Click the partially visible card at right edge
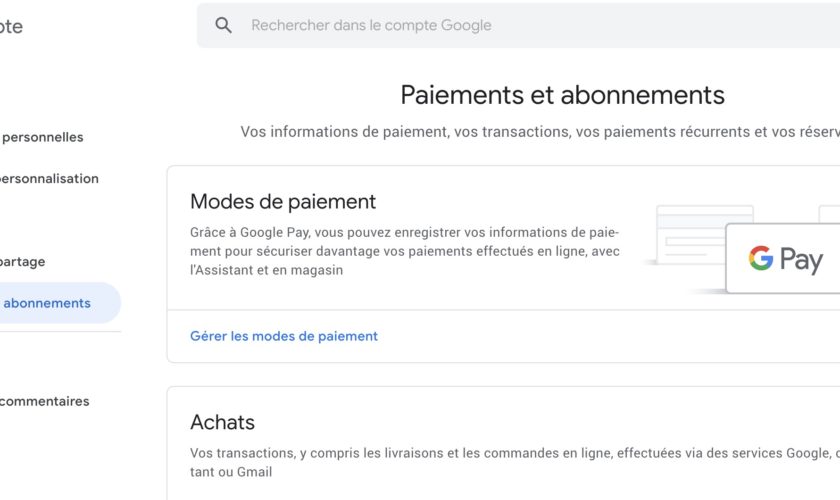840x500 pixels. (830, 215)
